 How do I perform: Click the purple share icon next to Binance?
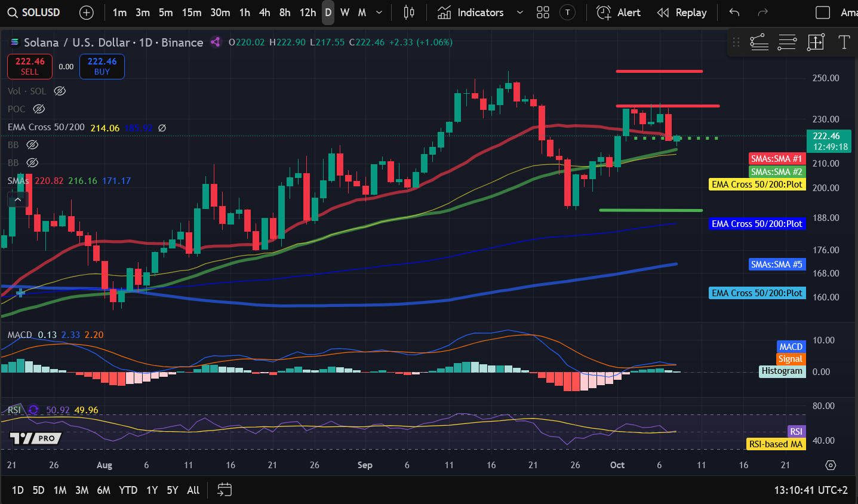216,42
